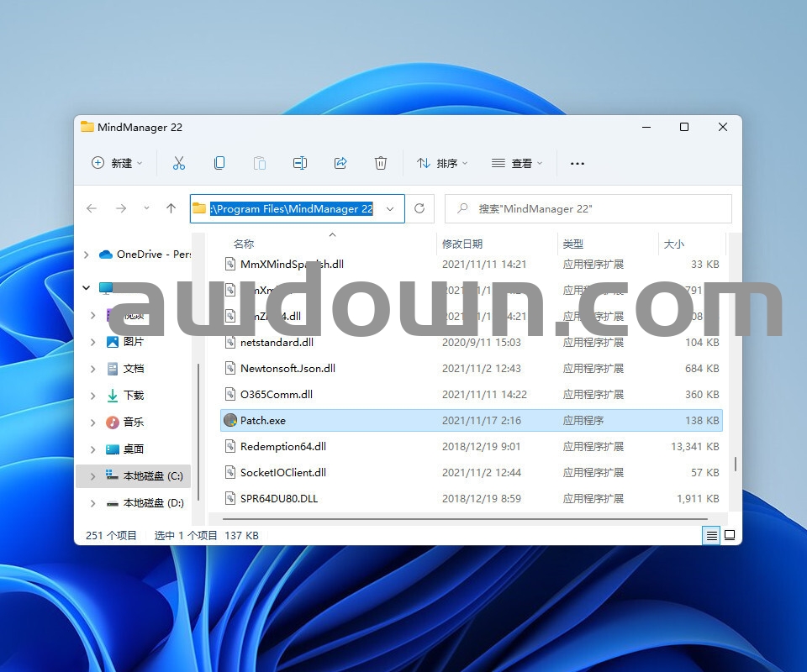Image resolution: width=807 pixels, height=672 pixels.
Task: Open the 查看 (View) menu
Action: click(x=517, y=163)
